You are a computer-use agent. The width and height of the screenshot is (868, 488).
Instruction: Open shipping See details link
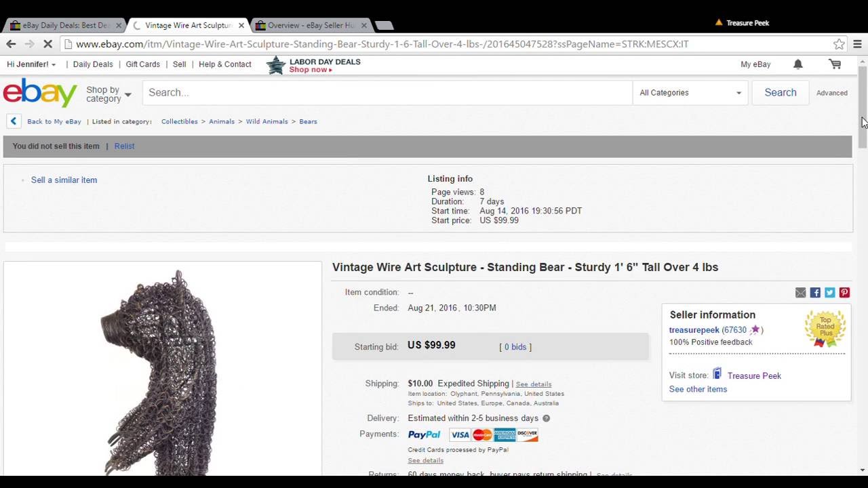click(x=533, y=384)
